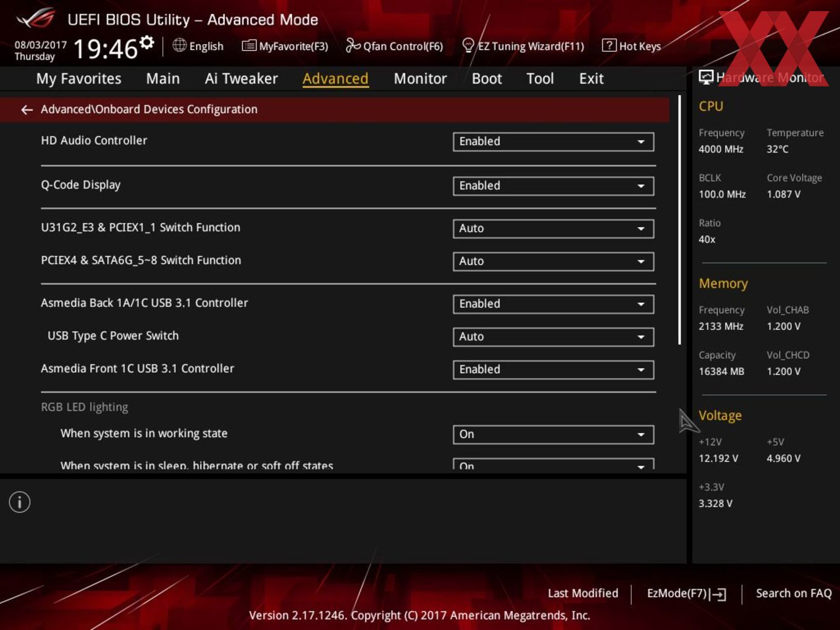Switch to Main tab
The width and height of the screenshot is (840, 630).
(x=163, y=78)
